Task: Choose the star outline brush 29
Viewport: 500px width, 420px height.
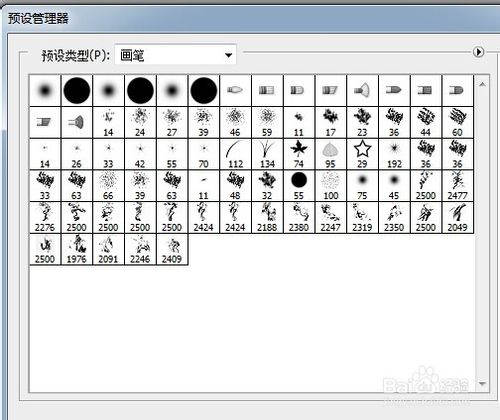Action: point(362,154)
